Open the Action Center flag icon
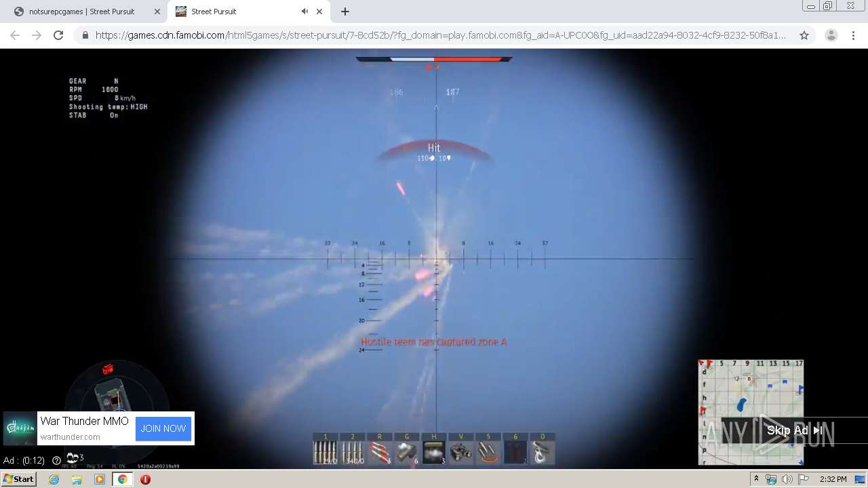Screen dimensions: 868x488 coord(804,479)
